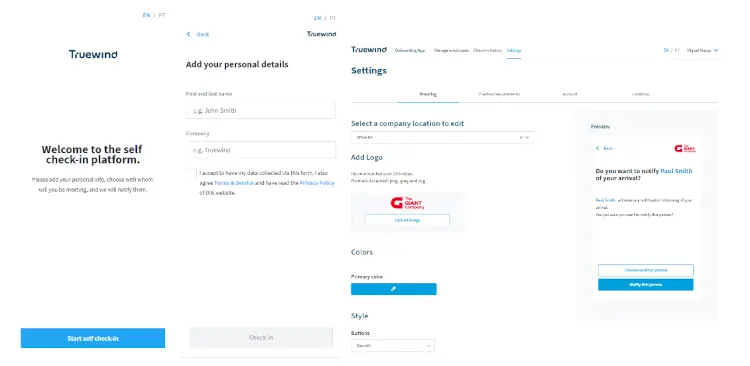Click Choose another person in the preview

point(645,270)
